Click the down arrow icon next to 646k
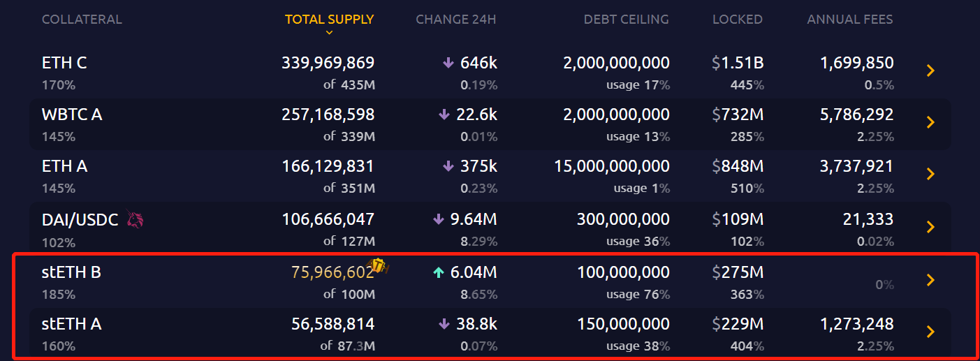The width and height of the screenshot is (980, 361). tap(448, 63)
